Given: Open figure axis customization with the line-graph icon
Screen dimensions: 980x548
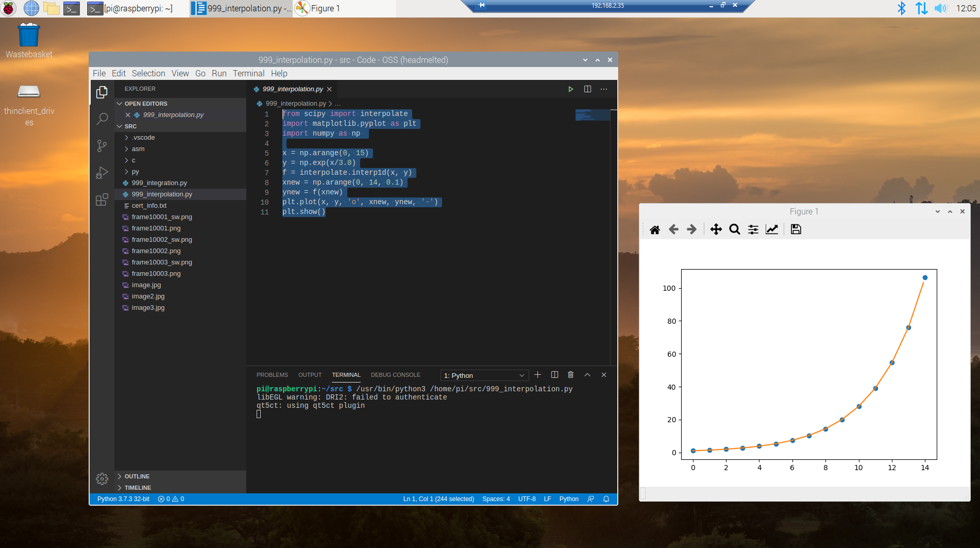Looking at the screenshot, I should tap(771, 229).
